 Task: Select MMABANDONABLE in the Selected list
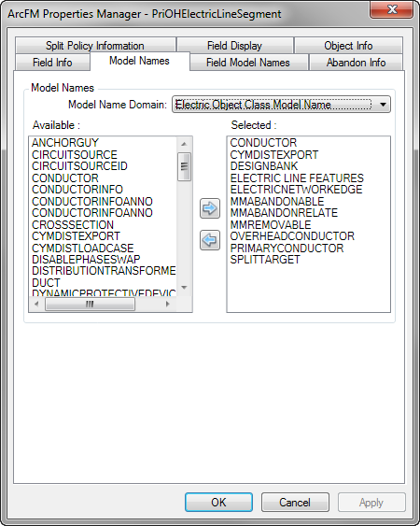277,201
